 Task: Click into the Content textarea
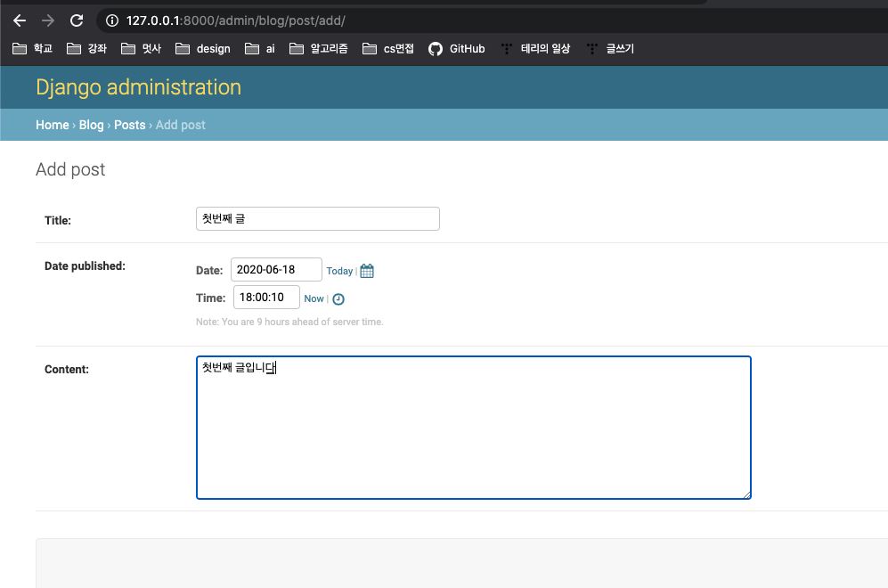point(474,428)
